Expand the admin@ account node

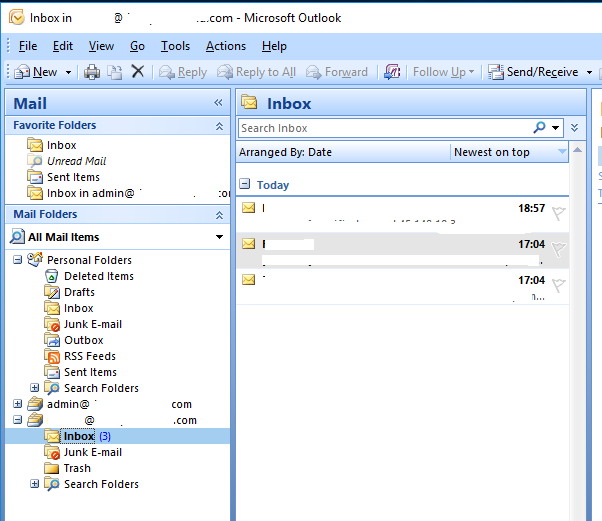pyautogui.click(x=18, y=404)
